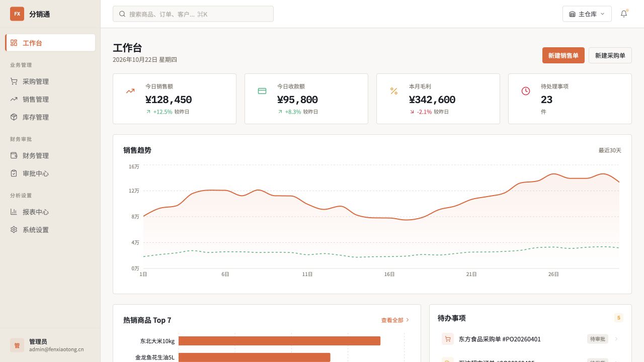Click the 新建采购单 button

(x=610, y=55)
